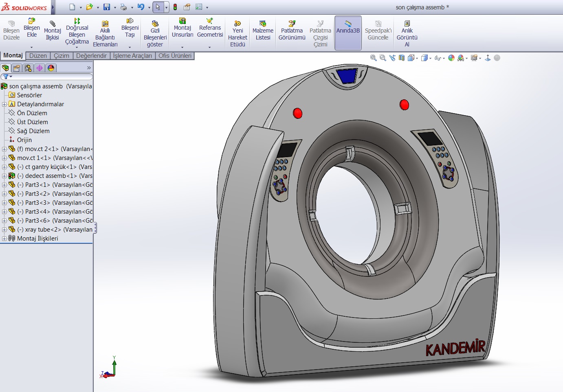563x392 pixels.
Task: Toggle the Anında3B Instant3D button
Action: coord(348,33)
